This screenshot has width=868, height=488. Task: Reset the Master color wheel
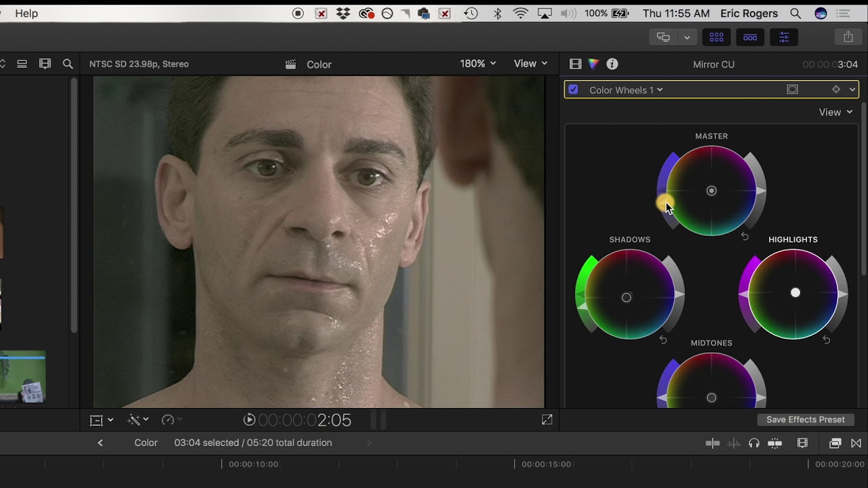(x=745, y=237)
